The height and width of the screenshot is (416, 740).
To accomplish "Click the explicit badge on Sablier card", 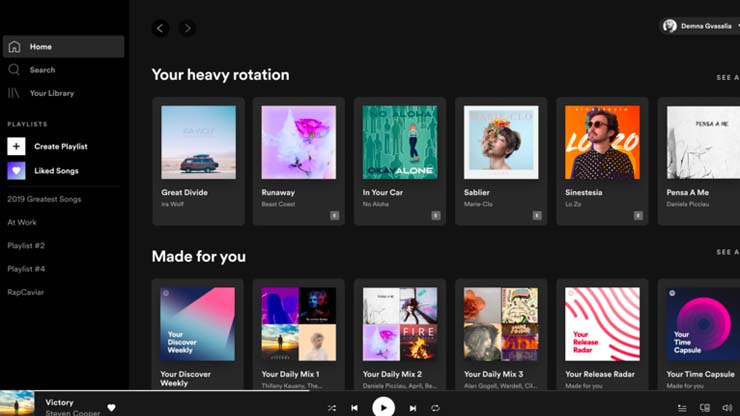I will 537,216.
